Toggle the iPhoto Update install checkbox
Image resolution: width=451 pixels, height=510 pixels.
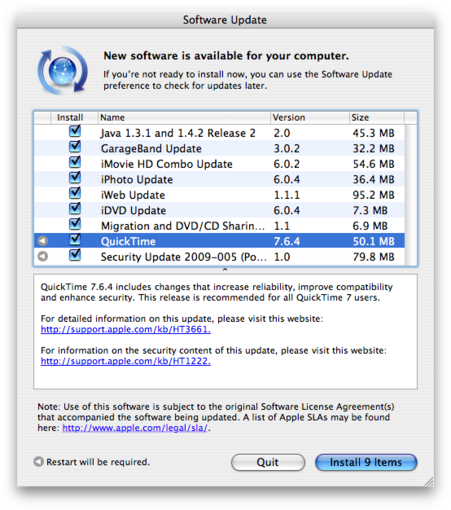75,177
